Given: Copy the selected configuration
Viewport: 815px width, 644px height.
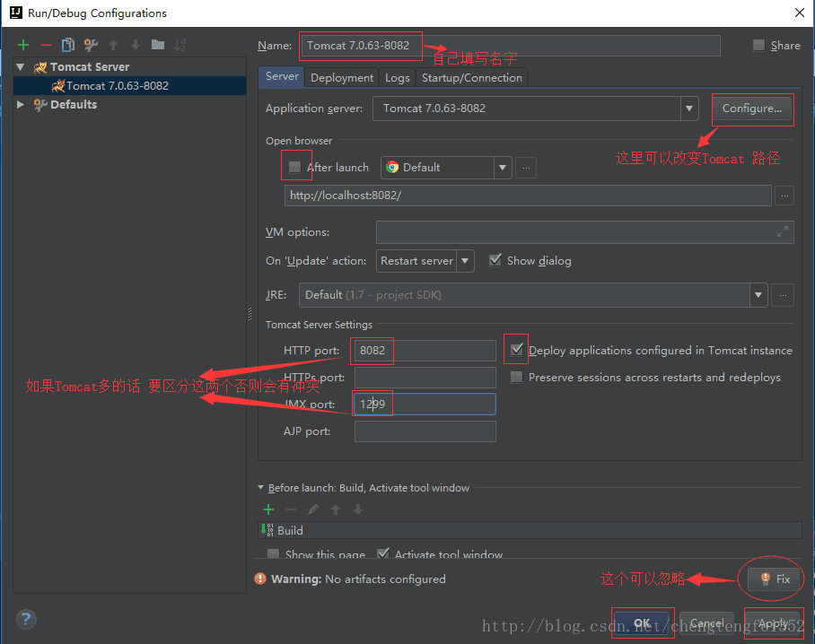Looking at the screenshot, I should coord(68,45).
